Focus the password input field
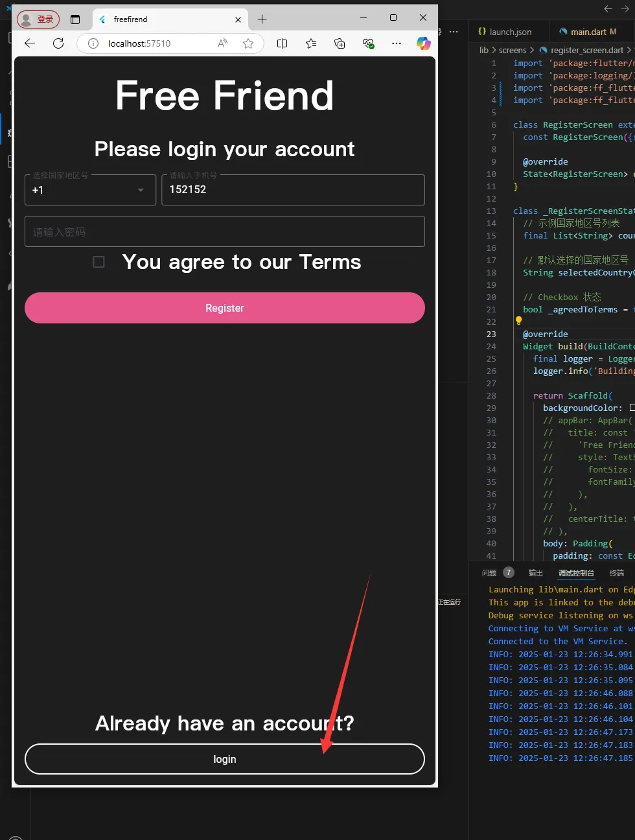This screenshot has height=840, width=635. (224, 232)
